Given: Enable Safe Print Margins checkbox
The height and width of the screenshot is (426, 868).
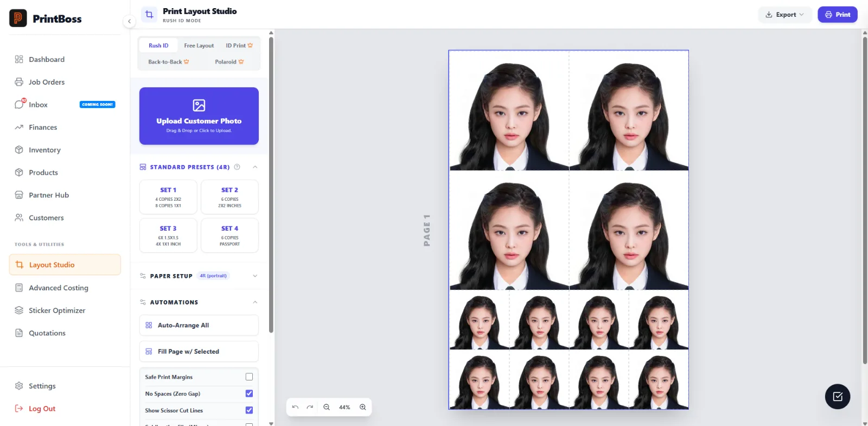Looking at the screenshot, I should [249, 377].
